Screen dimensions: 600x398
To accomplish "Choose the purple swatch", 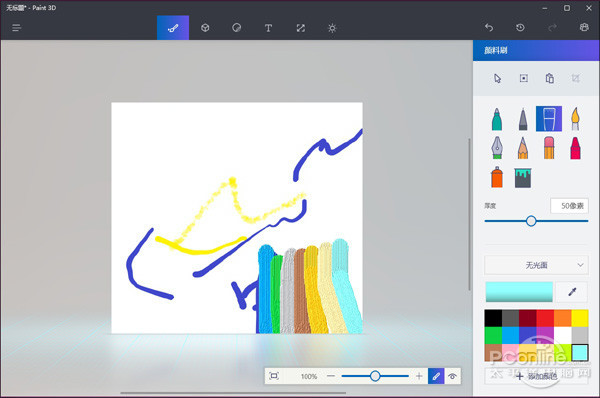I will (545, 335).
